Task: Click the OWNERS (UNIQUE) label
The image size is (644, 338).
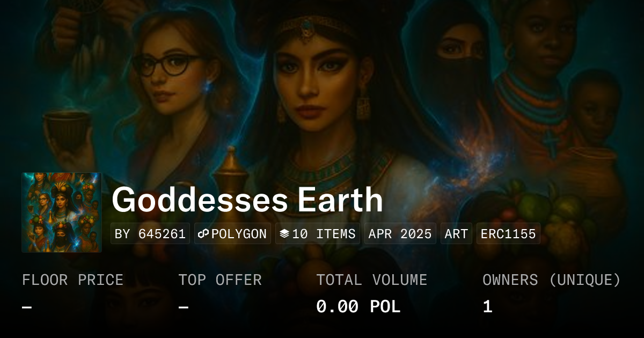Action: (552, 280)
